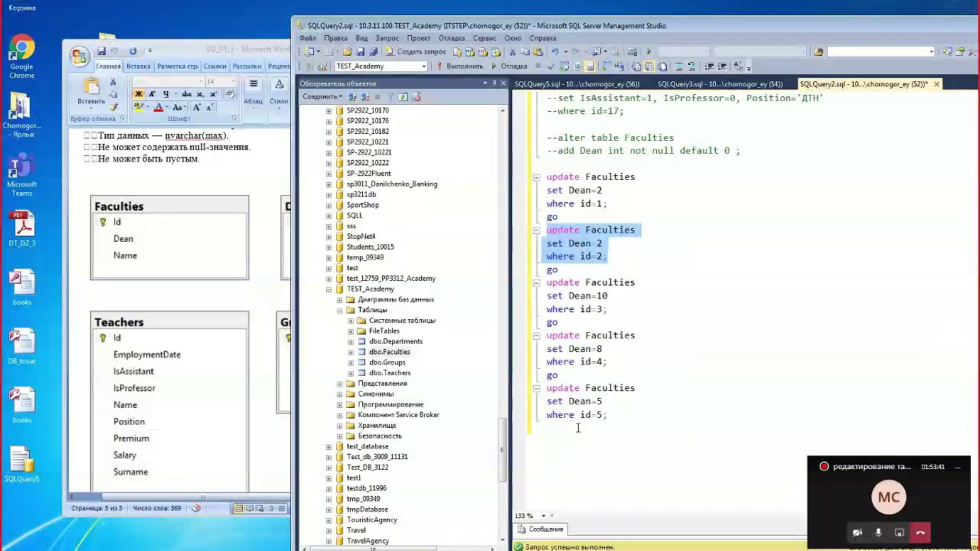
Task: Click Соединить connect button in Object Explorer
Action: tap(322, 97)
